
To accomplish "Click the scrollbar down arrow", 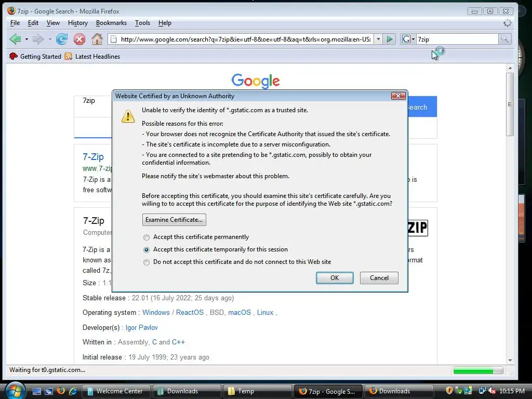I will tap(510, 361).
